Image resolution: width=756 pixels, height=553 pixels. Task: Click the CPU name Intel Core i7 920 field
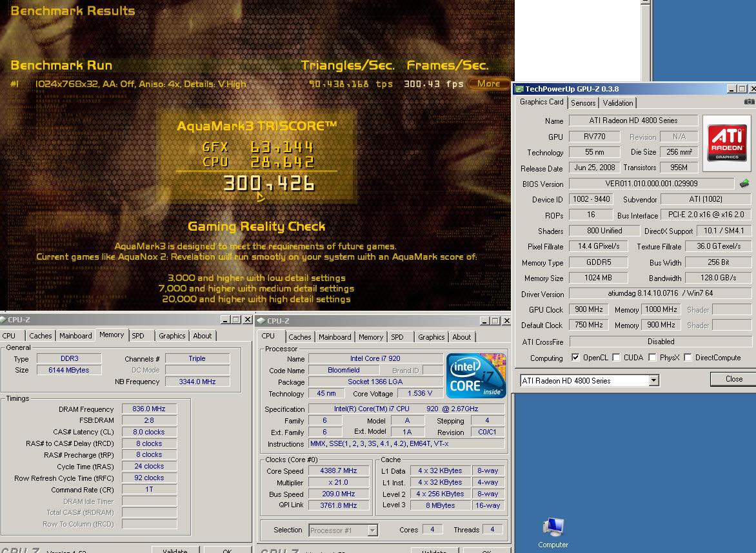(x=375, y=358)
